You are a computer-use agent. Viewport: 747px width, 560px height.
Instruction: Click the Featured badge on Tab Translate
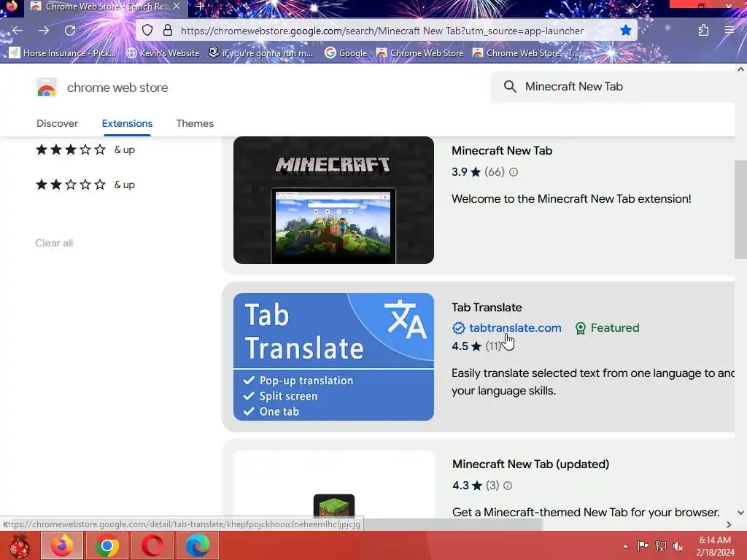pos(608,328)
